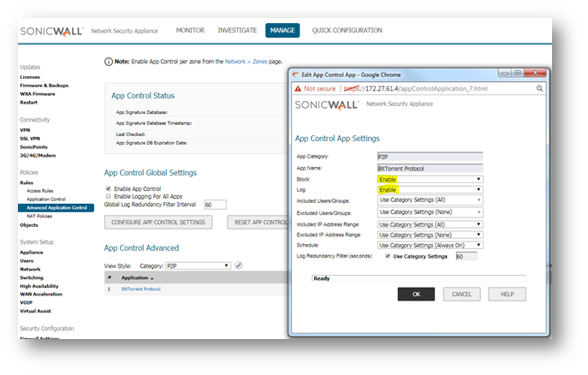This screenshot has width=588, height=375.
Task: Click the App Name BitTorrent Protocol field
Action: 431,169
